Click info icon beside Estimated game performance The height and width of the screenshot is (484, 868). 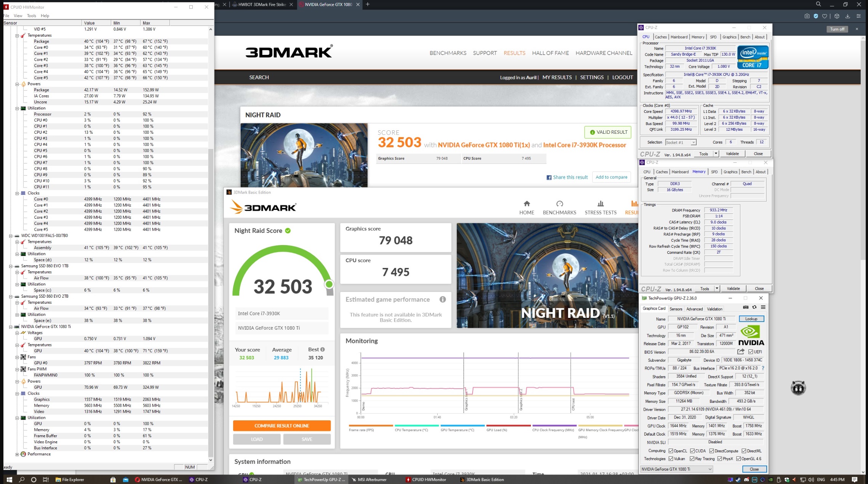coord(443,300)
